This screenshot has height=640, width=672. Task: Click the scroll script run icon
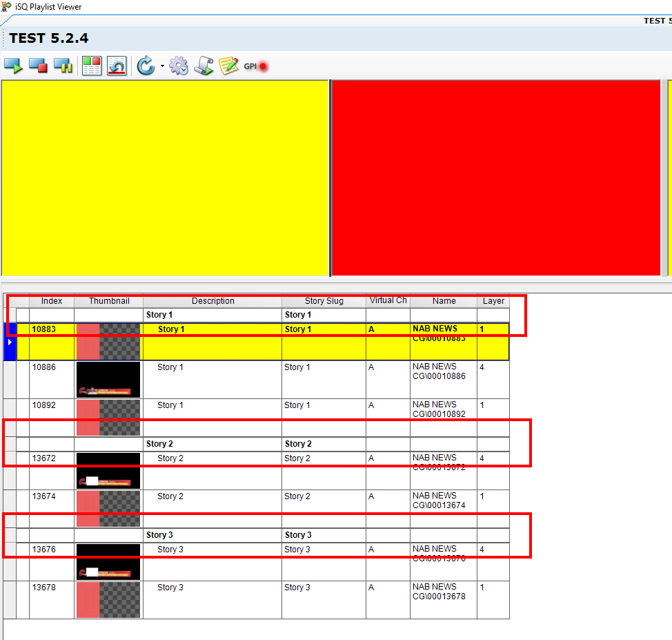pyautogui.click(x=204, y=66)
